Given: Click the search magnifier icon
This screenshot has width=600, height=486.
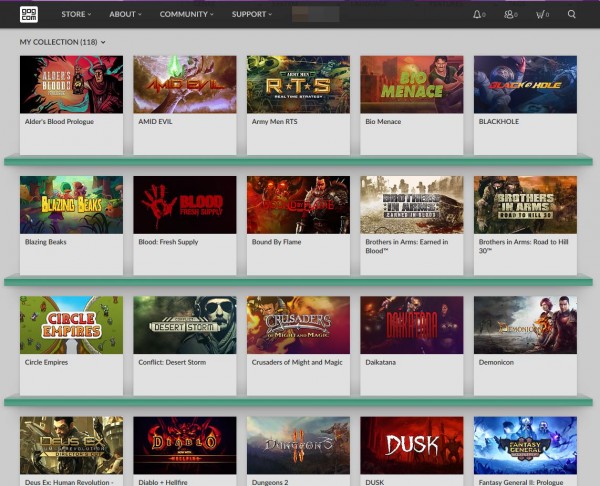Looking at the screenshot, I should (x=572, y=15).
